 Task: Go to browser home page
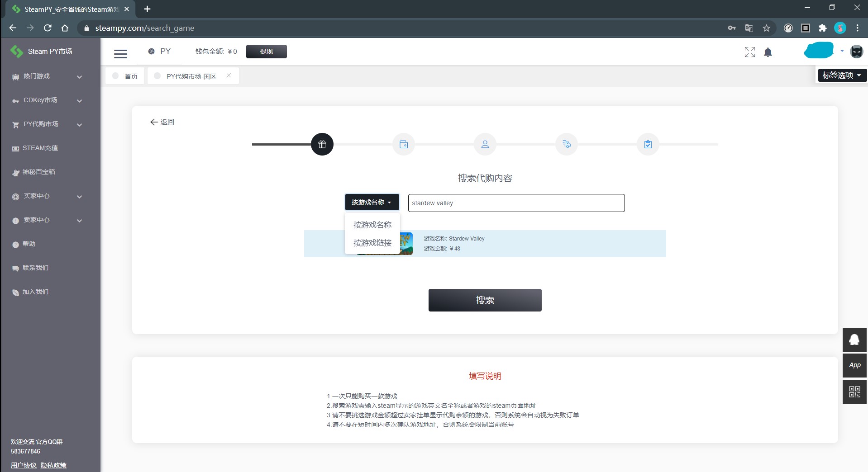(x=65, y=28)
